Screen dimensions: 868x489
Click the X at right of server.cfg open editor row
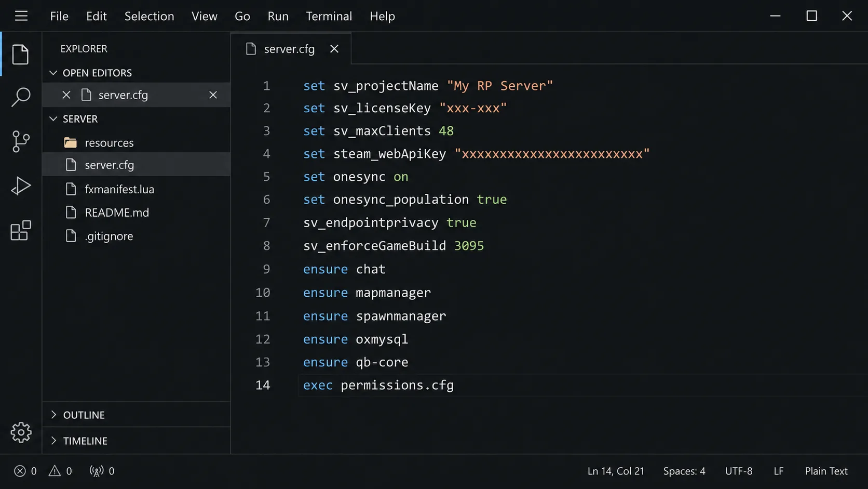click(x=213, y=95)
